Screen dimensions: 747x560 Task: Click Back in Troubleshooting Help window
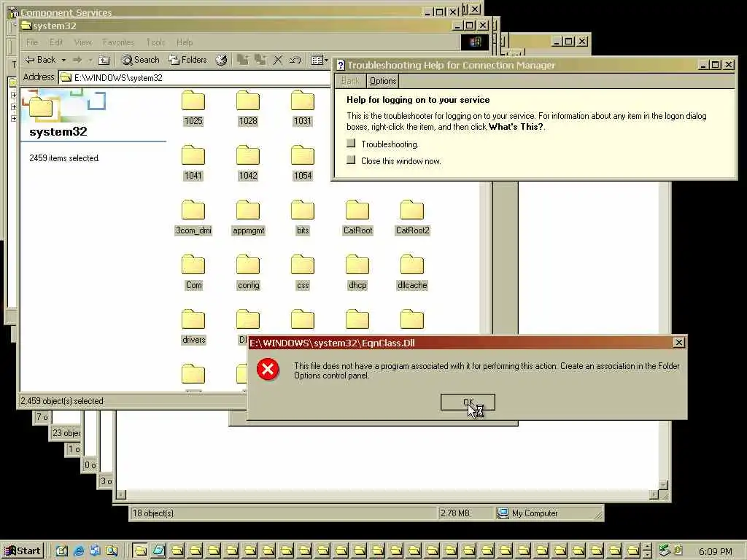tap(350, 81)
